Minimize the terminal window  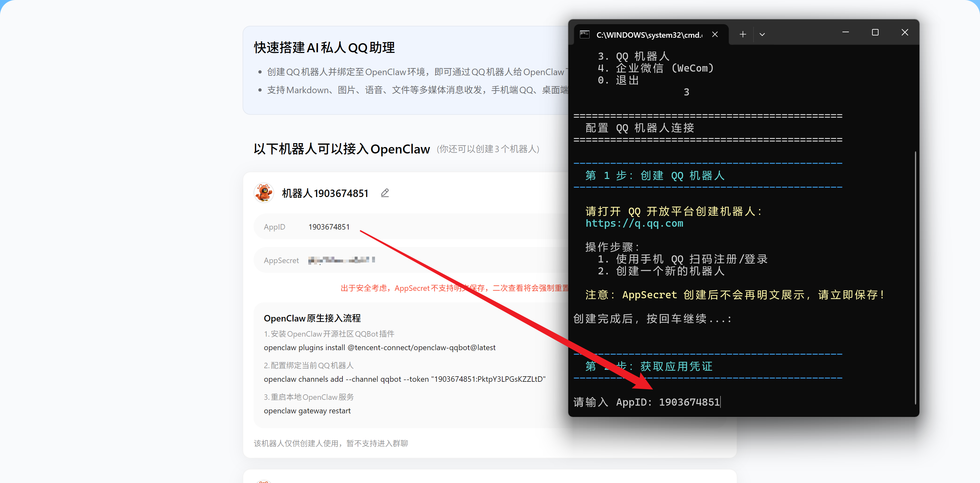845,32
